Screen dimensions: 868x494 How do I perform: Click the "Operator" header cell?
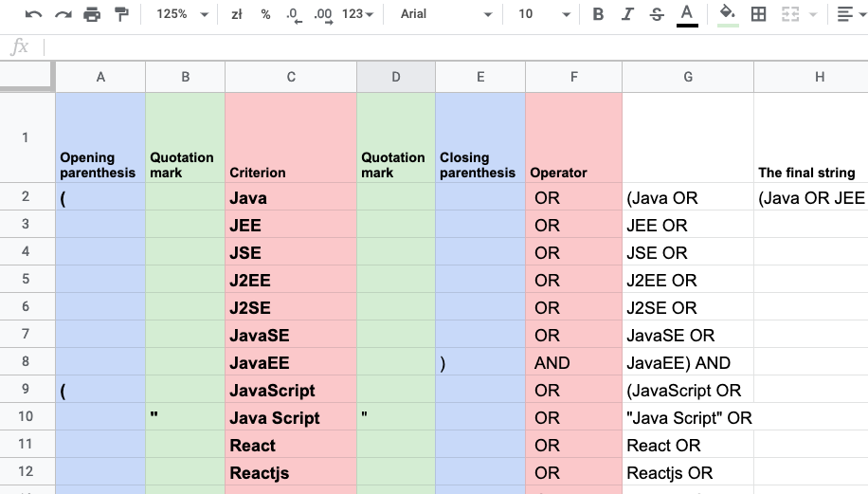pyautogui.click(x=574, y=137)
